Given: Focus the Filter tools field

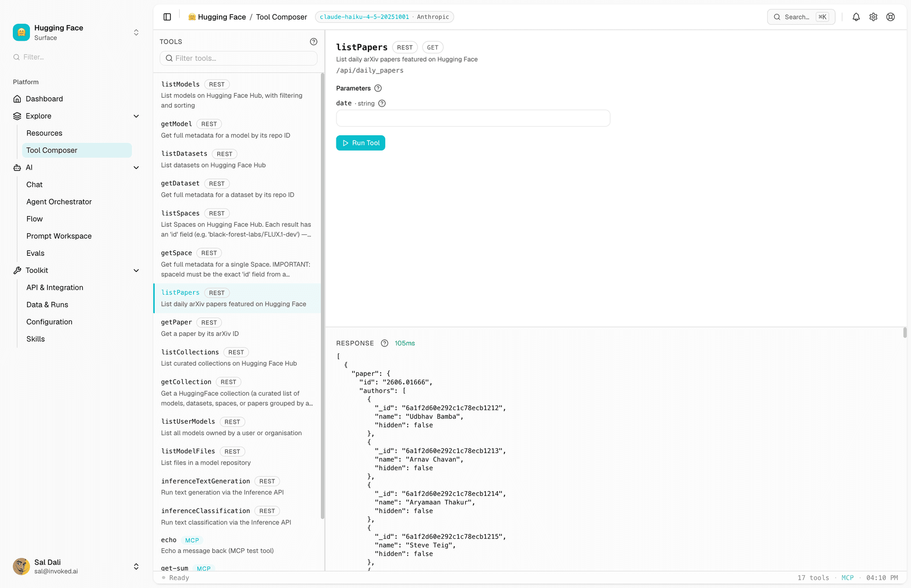Looking at the screenshot, I should tap(239, 58).
